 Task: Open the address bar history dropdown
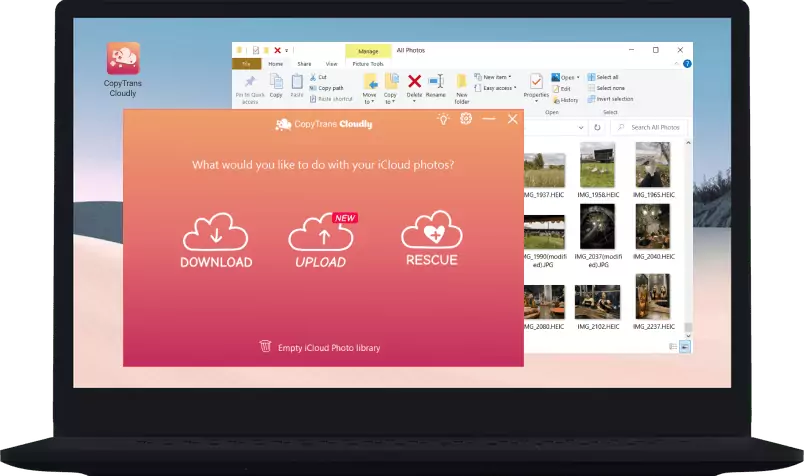580,127
